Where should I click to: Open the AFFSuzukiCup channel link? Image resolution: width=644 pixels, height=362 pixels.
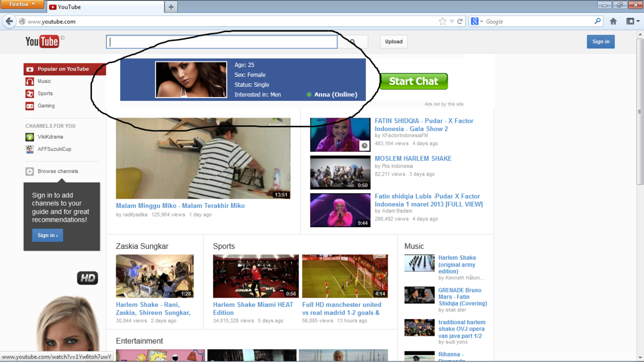click(54, 149)
